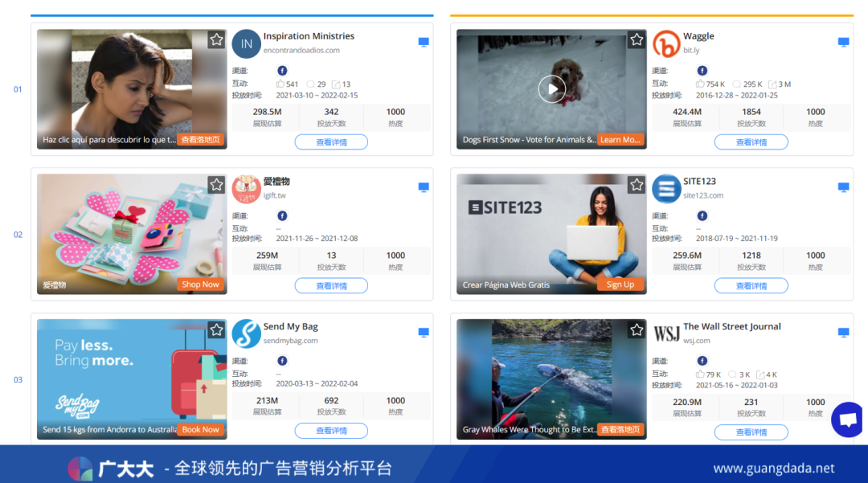View details for Inspiration Ministries ad
868x483 pixels.
coord(331,142)
